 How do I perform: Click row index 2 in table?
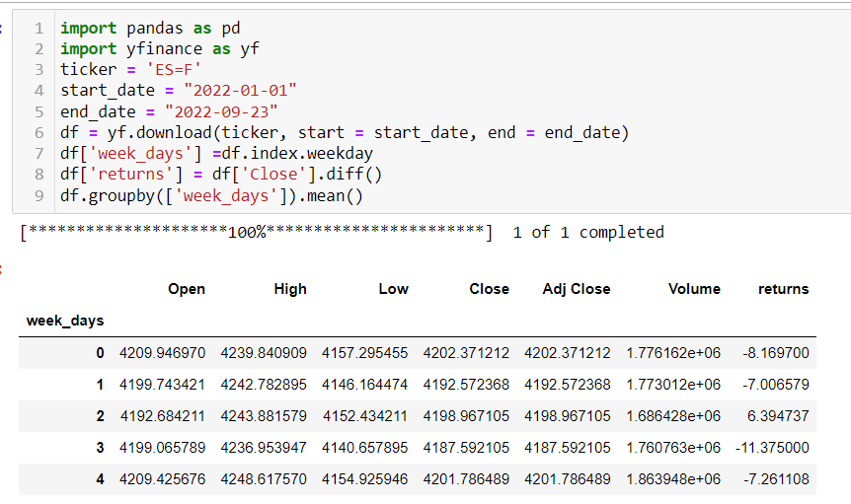[100, 416]
